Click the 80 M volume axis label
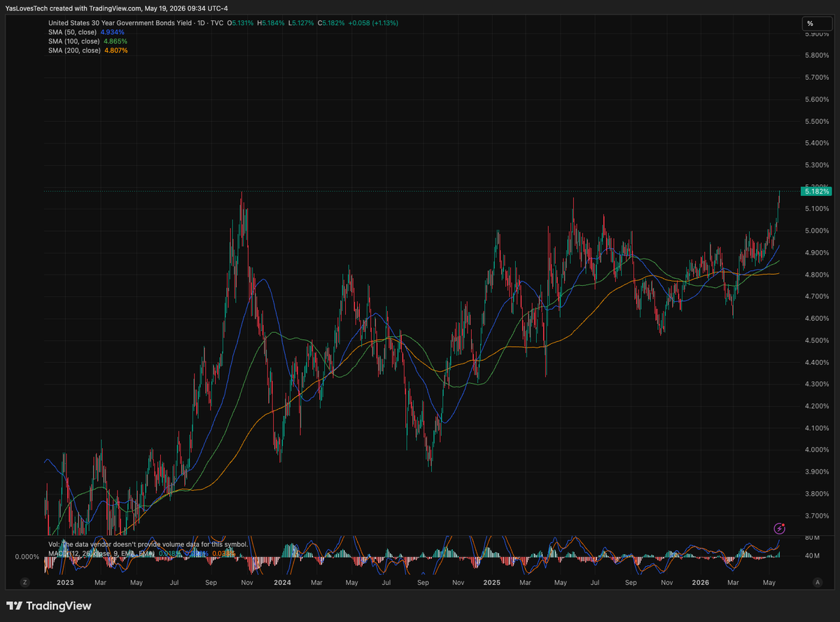 click(x=812, y=538)
